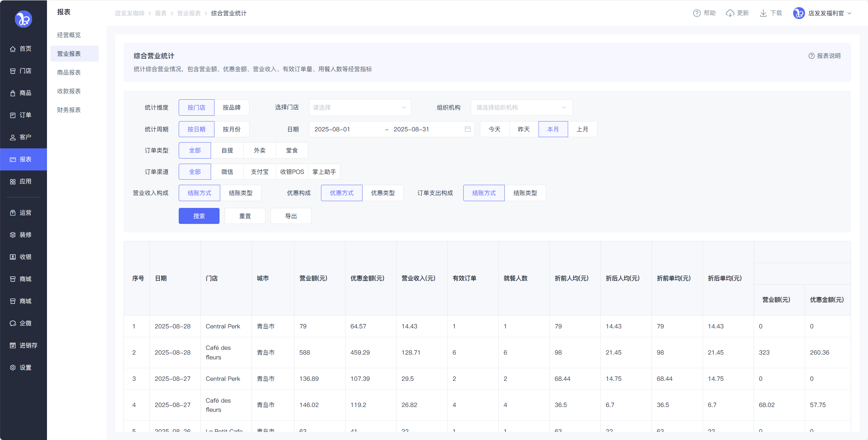The width and height of the screenshot is (868, 440).
Task: Click Café des fleurs in row 4
Action: point(218,405)
